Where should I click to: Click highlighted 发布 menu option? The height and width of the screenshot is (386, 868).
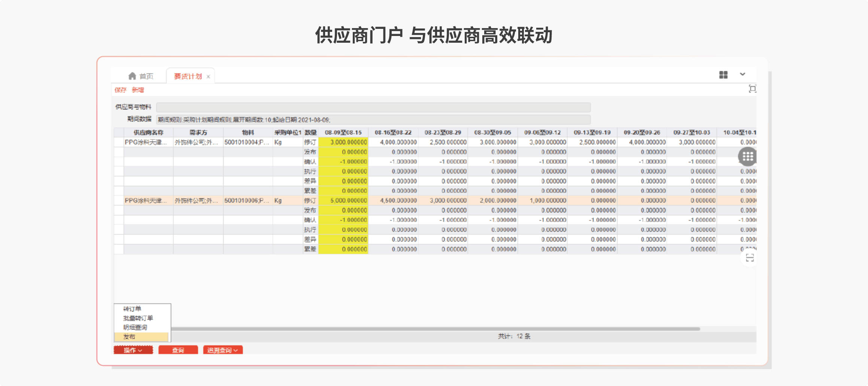130,337
